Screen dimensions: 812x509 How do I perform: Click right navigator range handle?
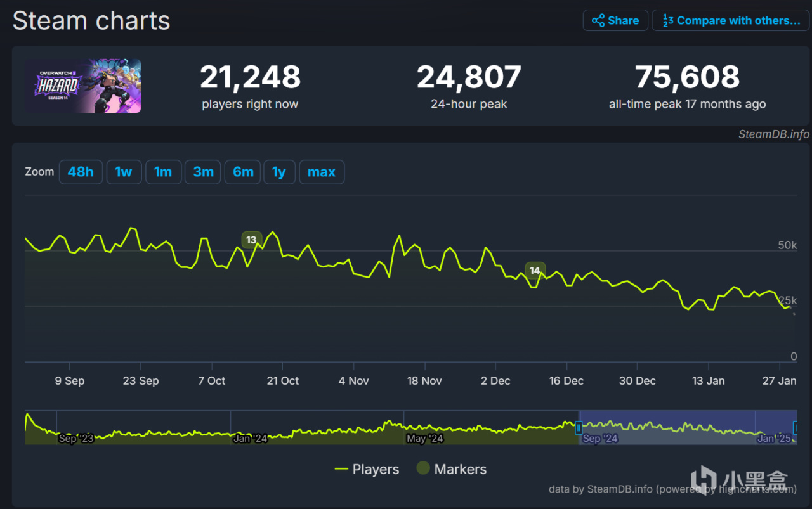796,428
